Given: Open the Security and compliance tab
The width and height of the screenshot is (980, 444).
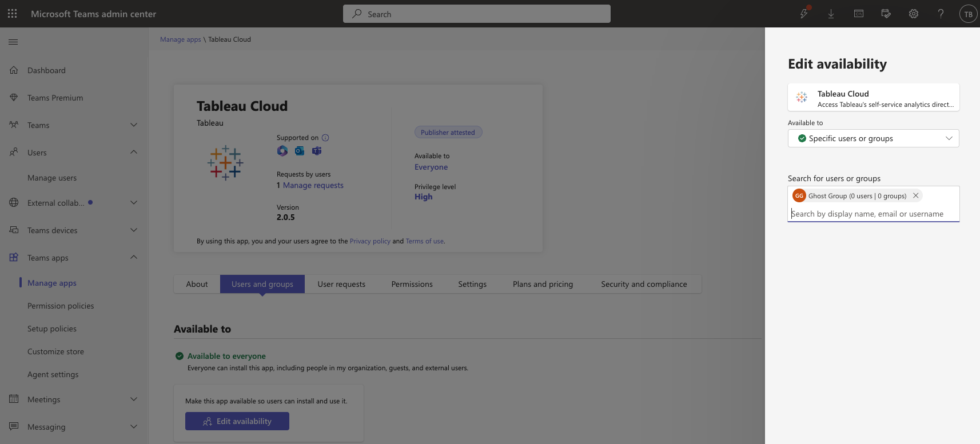Looking at the screenshot, I should point(644,284).
